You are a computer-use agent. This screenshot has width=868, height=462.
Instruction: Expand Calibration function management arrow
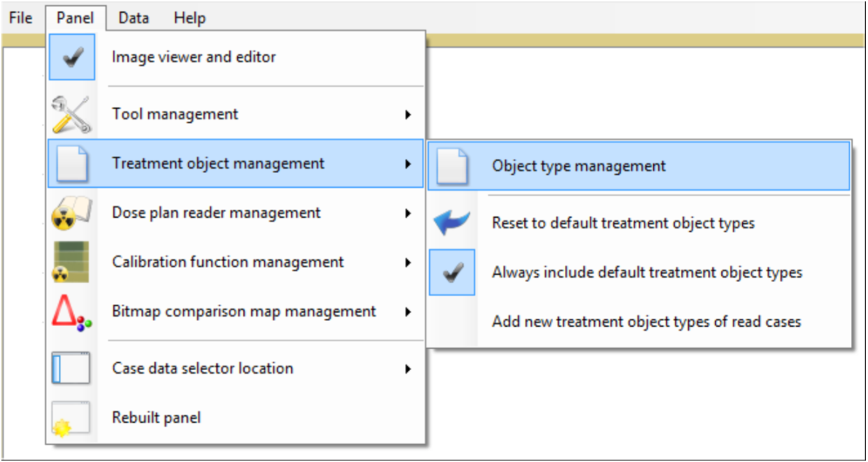coord(408,262)
